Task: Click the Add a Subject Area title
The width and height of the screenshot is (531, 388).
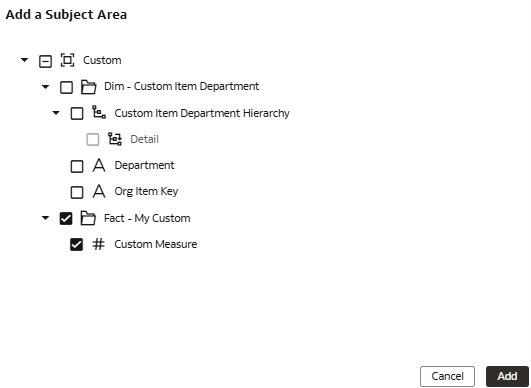Action: point(66,15)
